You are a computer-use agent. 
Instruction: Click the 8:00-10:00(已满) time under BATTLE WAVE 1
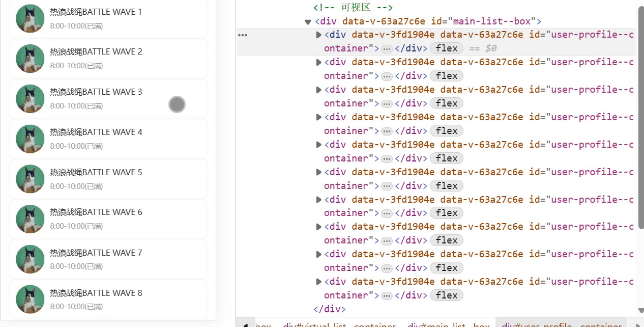76,26
